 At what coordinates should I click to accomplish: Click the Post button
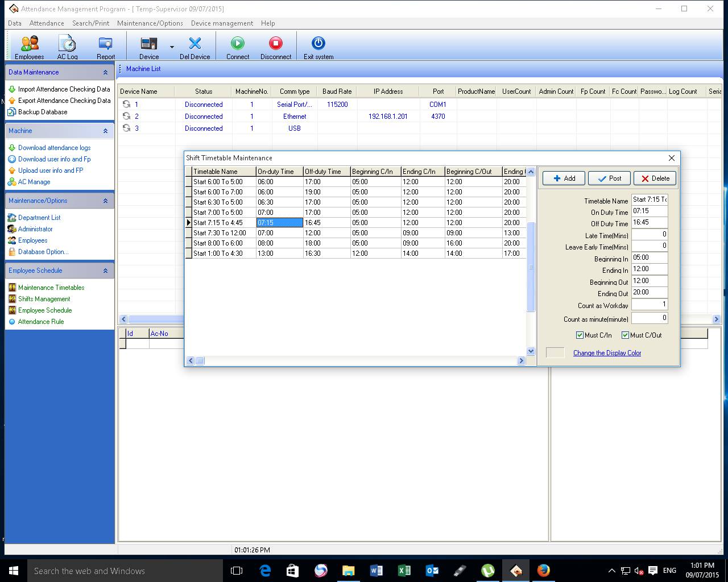point(609,178)
